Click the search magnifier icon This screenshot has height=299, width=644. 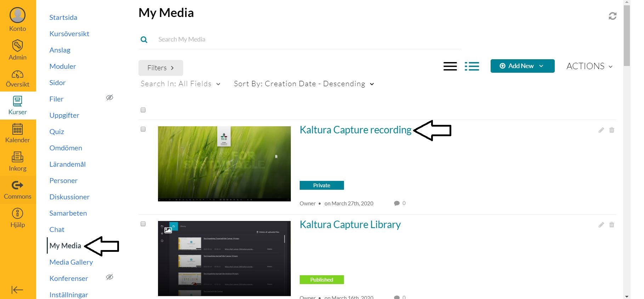point(144,40)
